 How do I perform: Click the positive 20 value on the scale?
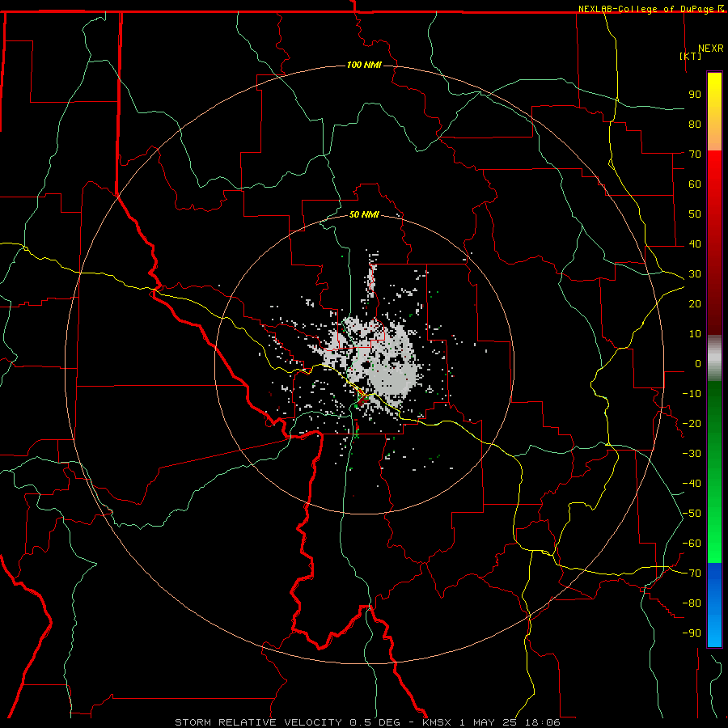(x=695, y=303)
